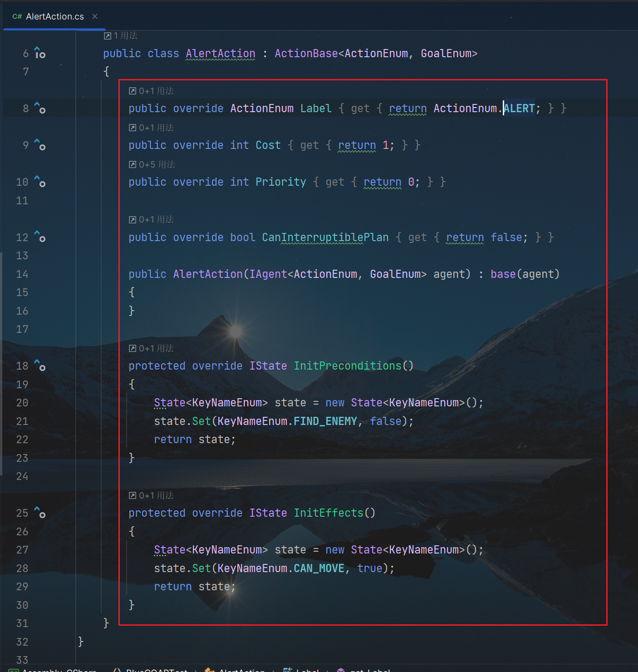Click the override gutter marker beside Priority
Viewport: 638px width, 672px height.
(40, 182)
